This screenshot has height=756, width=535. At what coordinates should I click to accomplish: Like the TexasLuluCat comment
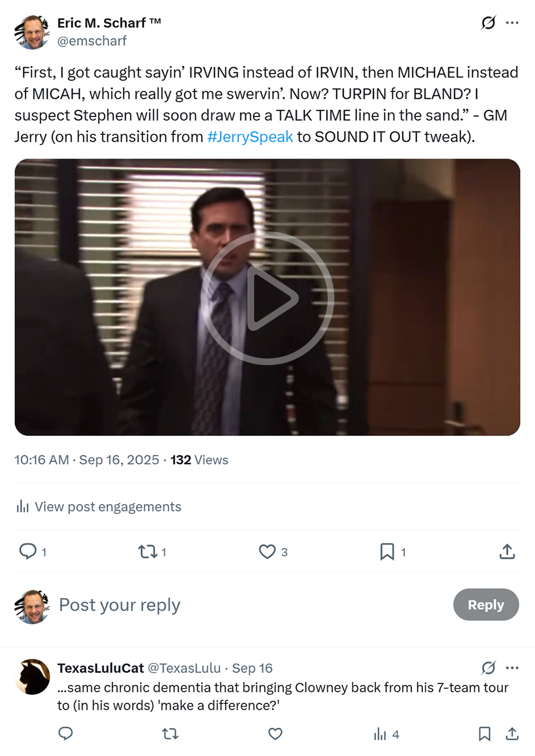coord(275,734)
